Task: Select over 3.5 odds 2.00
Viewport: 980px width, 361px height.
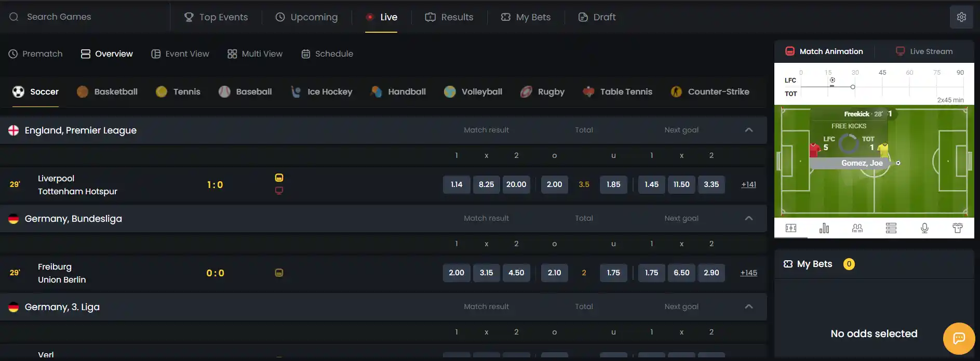Action: [554, 184]
